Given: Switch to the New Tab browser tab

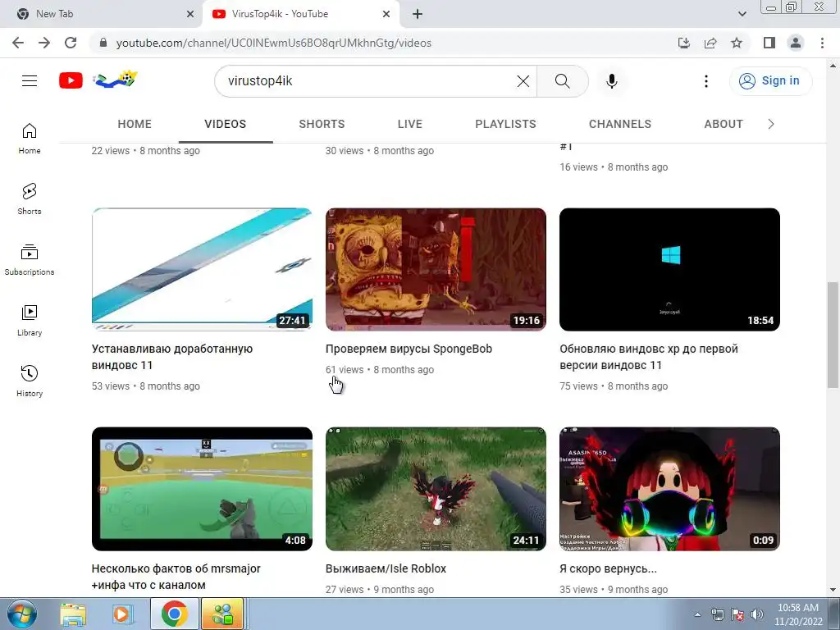Looking at the screenshot, I should 102,14.
